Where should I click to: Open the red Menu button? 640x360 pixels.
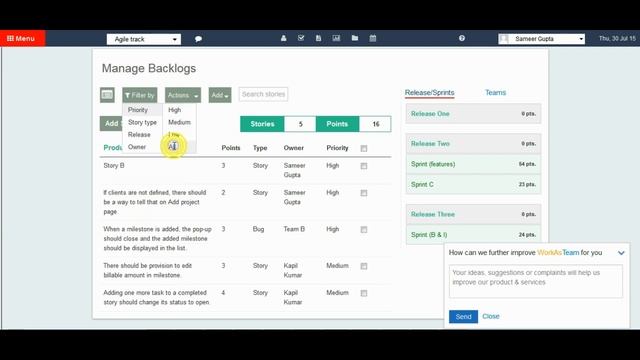[x=22, y=38]
